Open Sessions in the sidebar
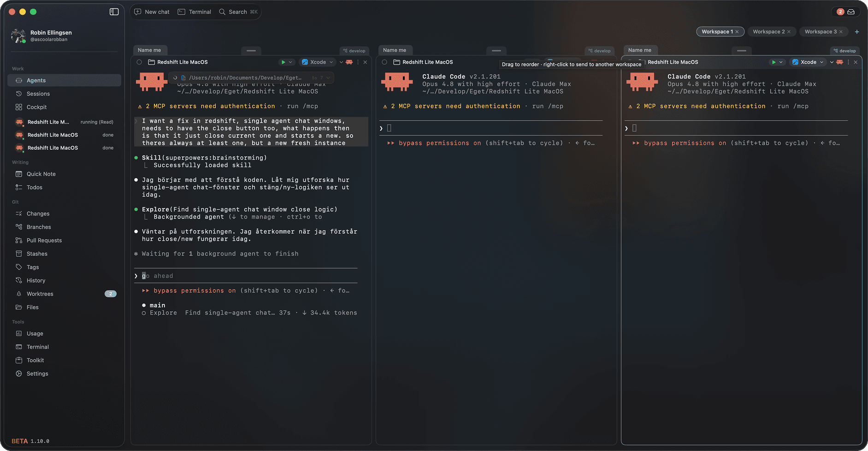 point(65,94)
